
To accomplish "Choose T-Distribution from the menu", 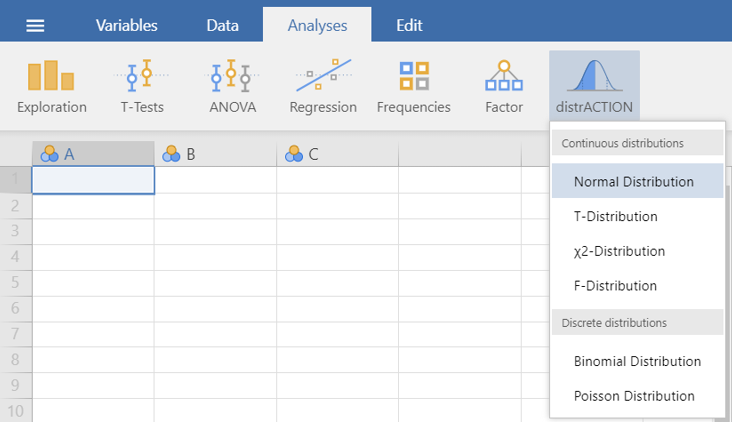I will coord(616,216).
